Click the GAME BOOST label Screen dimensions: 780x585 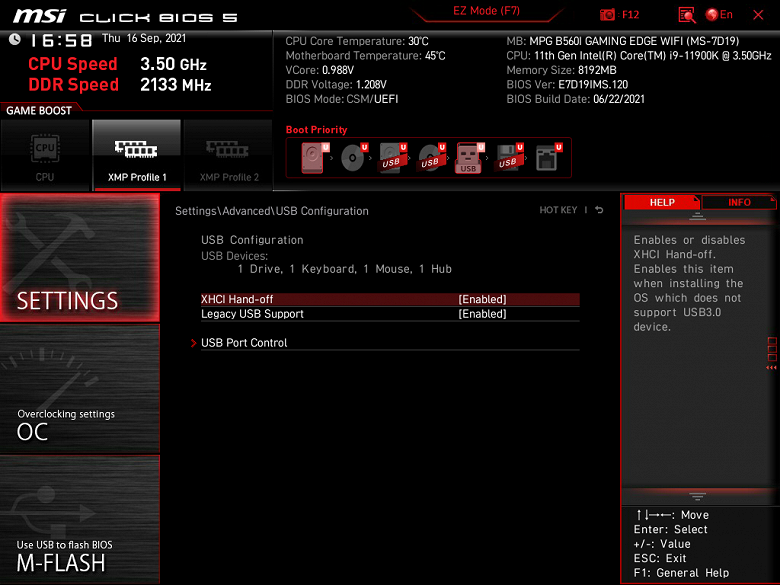(x=39, y=110)
